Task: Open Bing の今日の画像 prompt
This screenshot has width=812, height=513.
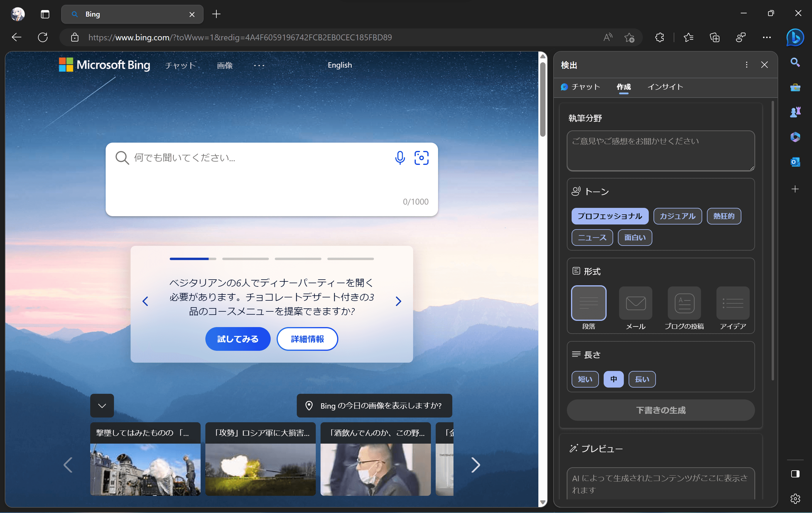Action: [x=374, y=406]
